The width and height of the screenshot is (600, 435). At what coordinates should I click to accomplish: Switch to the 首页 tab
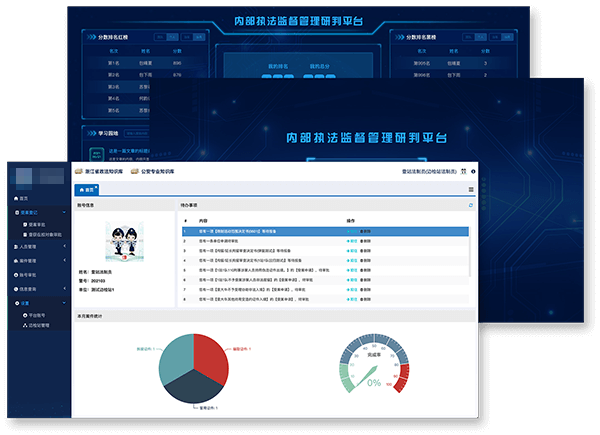tap(88, 189)
